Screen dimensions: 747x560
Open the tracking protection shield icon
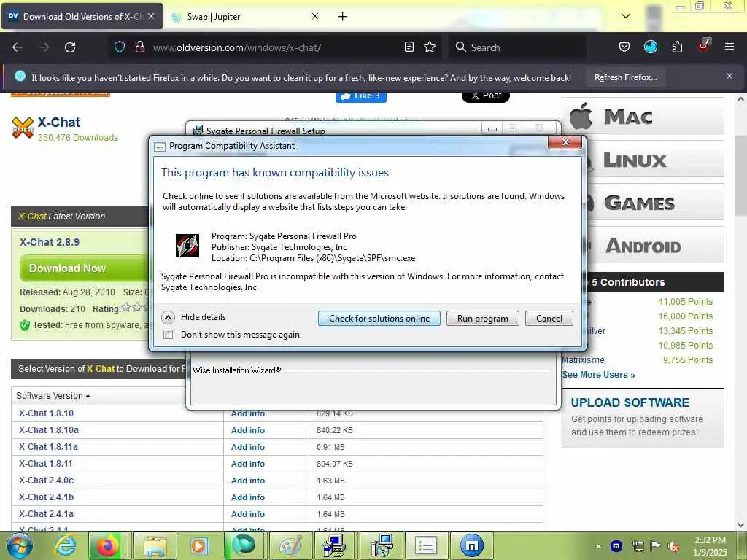pyautogui.click(x=120, y=47)
